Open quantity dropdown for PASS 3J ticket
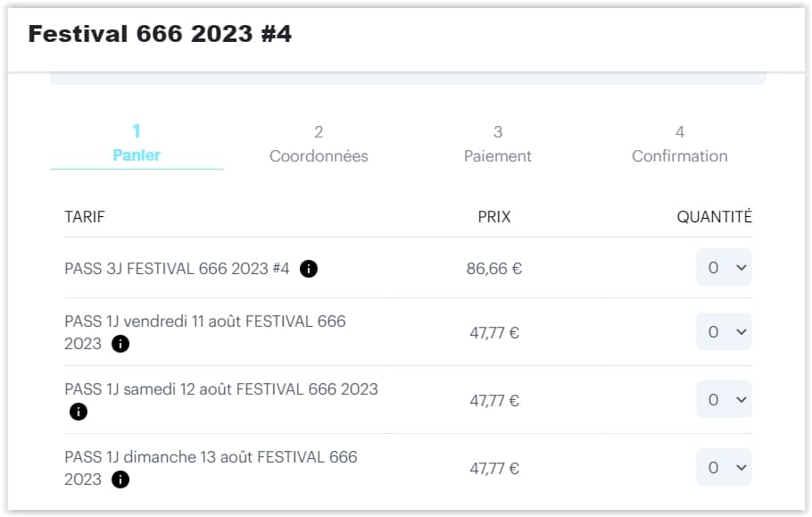Screen dimensions: 812x517 (724, 267)
